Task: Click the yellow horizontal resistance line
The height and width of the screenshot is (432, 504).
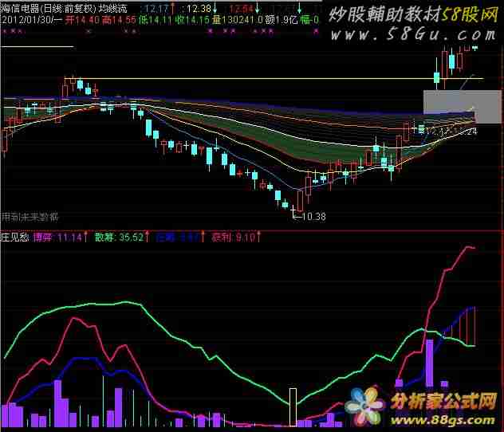Action: 274,78
